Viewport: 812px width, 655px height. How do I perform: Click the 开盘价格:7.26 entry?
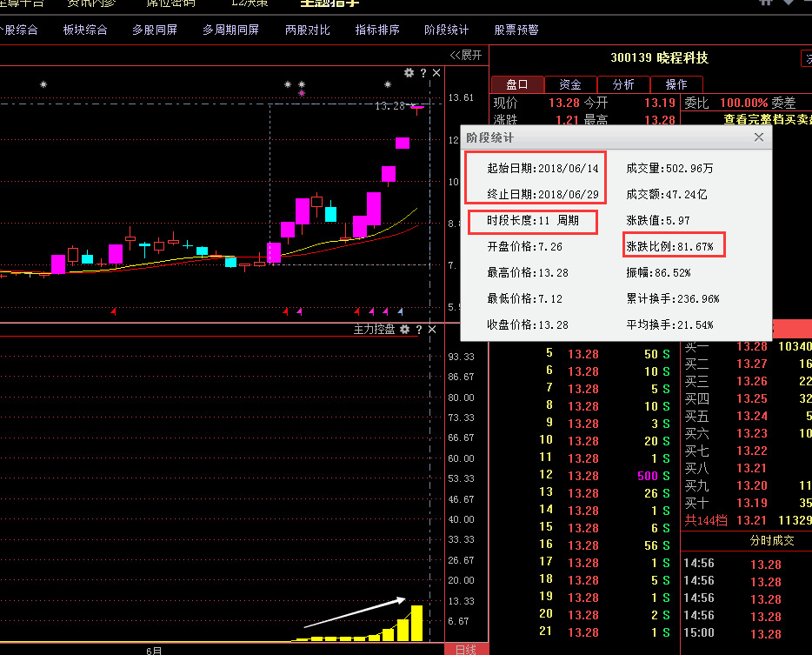click(x=524, y=247)
